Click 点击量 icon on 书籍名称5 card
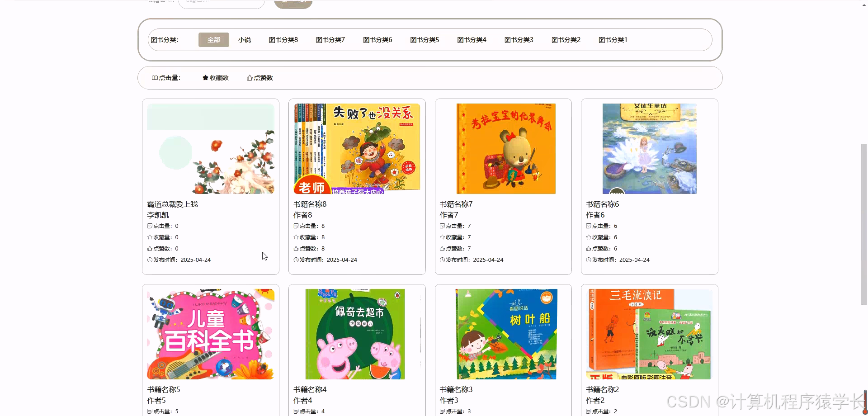Viewport: 868px width, 416px height. [x=150, y=411]
